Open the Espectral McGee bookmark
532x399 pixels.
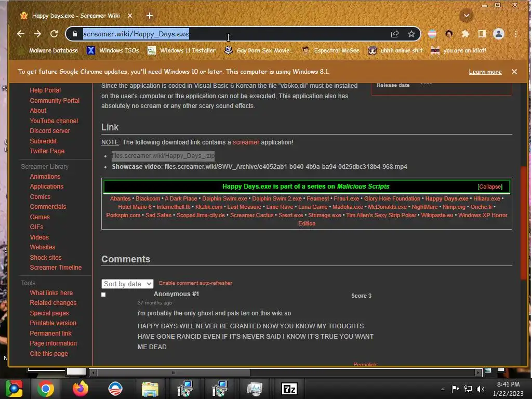tap(331, 50)
